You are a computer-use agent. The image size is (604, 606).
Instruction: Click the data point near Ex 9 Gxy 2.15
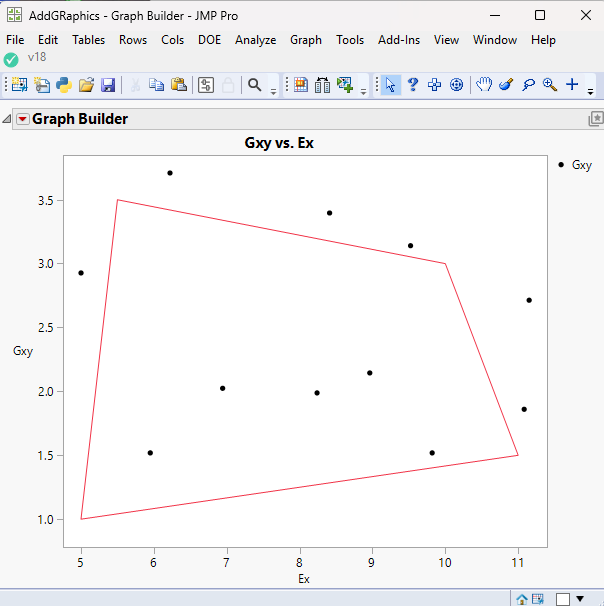[x=369, y=373]
